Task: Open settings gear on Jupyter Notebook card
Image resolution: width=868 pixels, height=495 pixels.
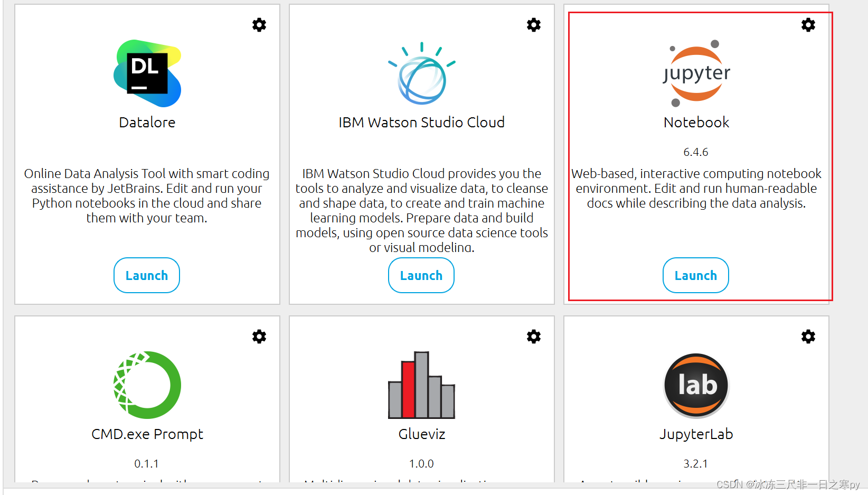Action: click(808, 25)
